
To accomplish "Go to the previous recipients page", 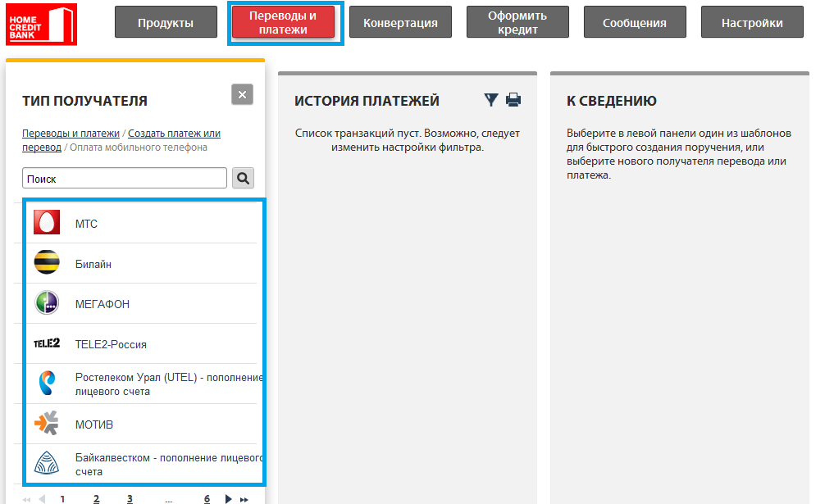I will pyautogui.click(x=42, y=499).
